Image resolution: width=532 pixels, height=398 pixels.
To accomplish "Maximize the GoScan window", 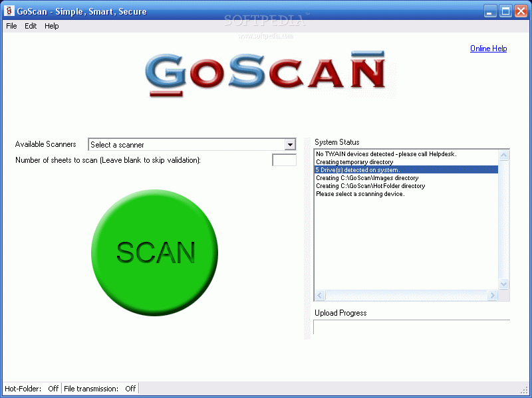I will point(505,11).
